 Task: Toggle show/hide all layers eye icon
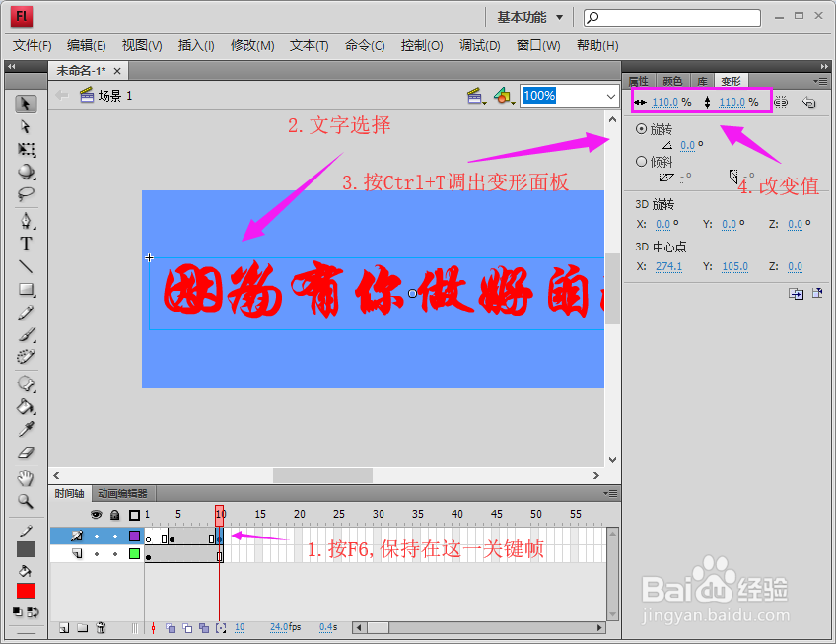click(96, 515)
